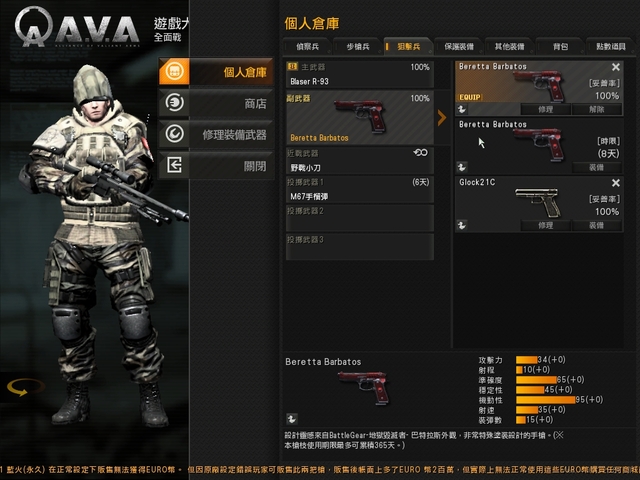Select the Blaser R-93 primary weapon slot
The width and height of the screenshot is (640, 480).
click(x=360, y=74)
